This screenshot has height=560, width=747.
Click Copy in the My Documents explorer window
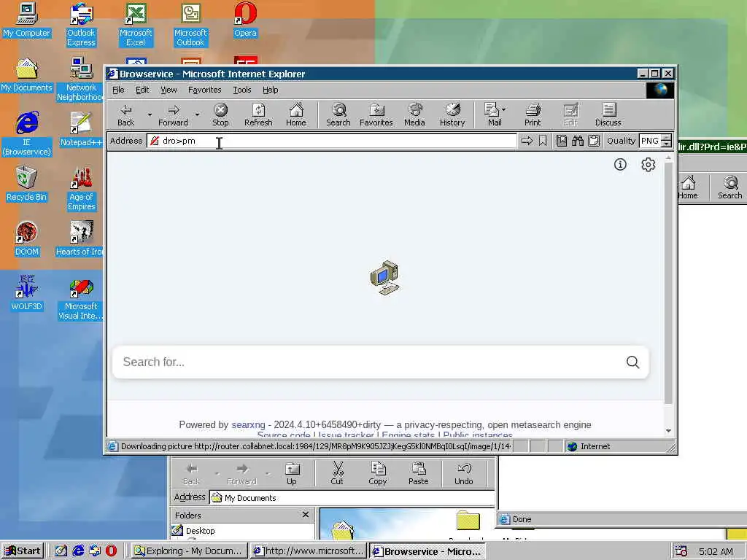point(377,474)
